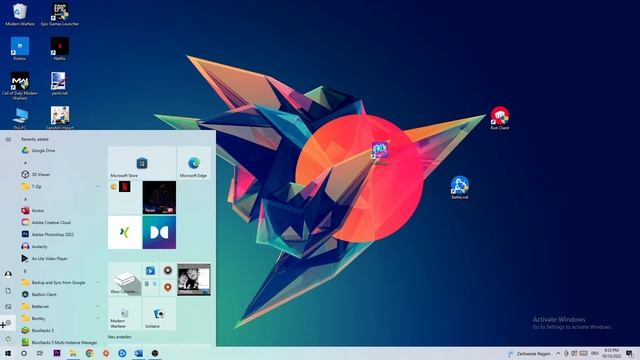This screenshot has height=360, width=640.
Task: Open the Genshin Impact desktop shortcut
Action: [60, 118]
